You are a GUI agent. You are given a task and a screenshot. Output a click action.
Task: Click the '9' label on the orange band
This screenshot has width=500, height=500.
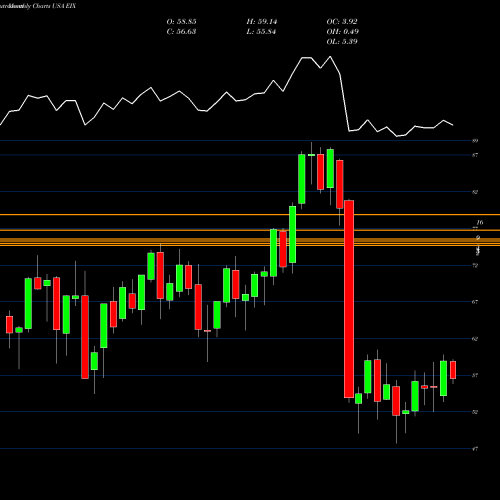coord(478,238)
